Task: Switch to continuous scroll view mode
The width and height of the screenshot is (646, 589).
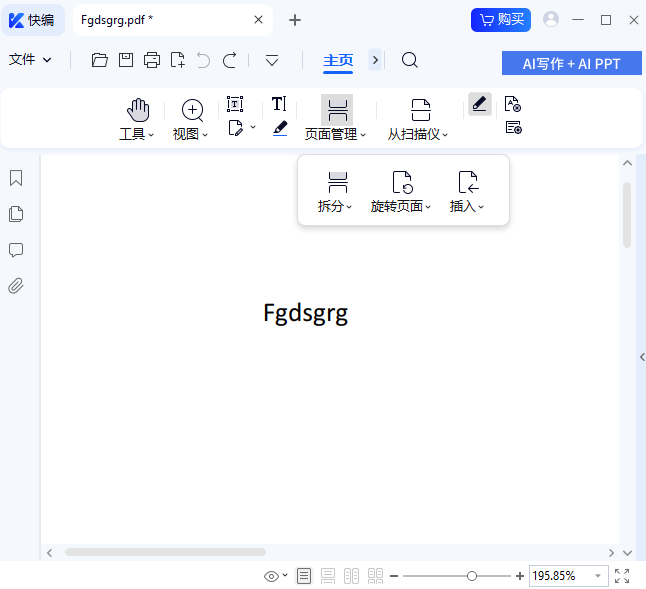Action: pyautogui.click(x=328, y=576)
